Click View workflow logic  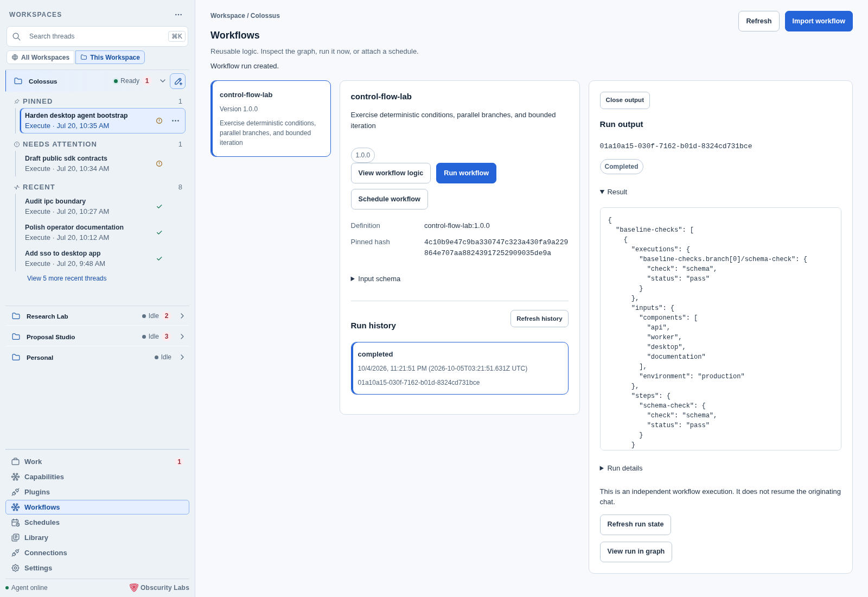pyautogui.click(x=391, y=173)
